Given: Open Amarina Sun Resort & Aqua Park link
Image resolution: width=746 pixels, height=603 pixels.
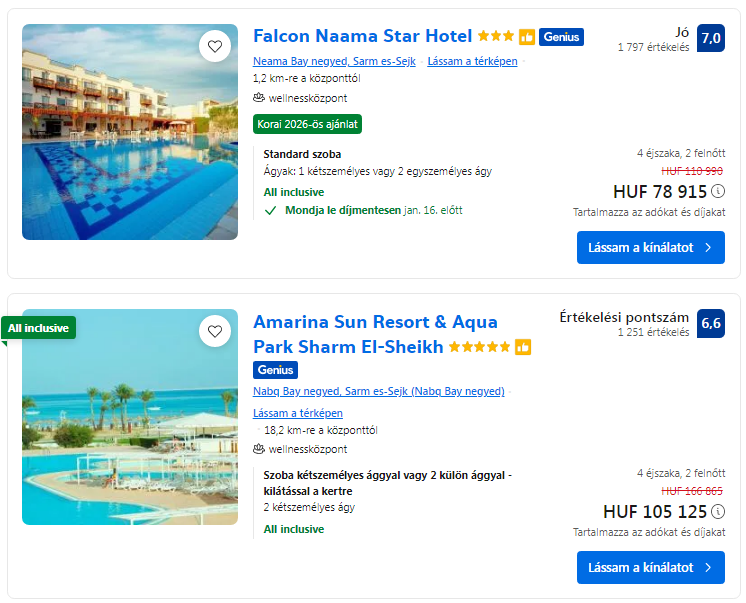Looking at the screenshot, I should coord(375,322).
